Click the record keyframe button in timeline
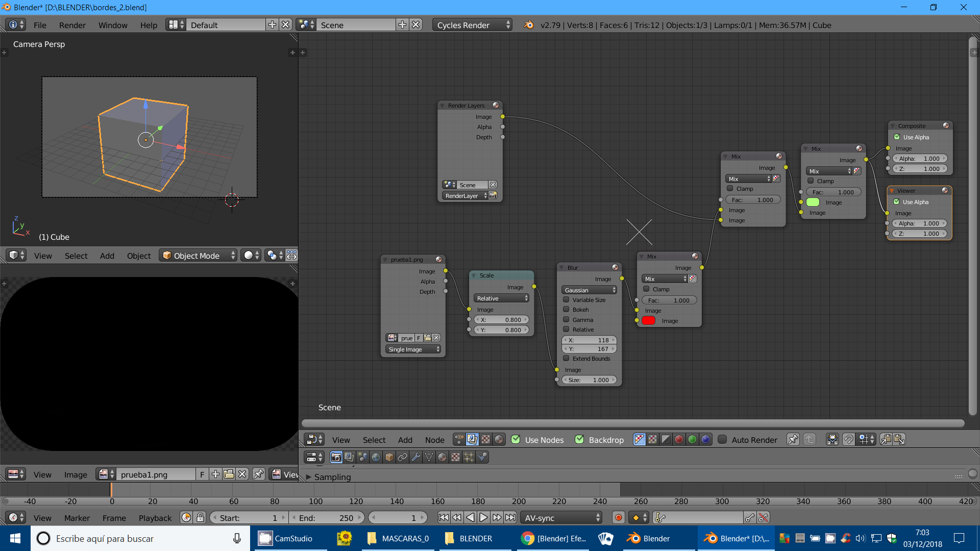The width and height of the screenshot is (980, 551). point(618,518)
